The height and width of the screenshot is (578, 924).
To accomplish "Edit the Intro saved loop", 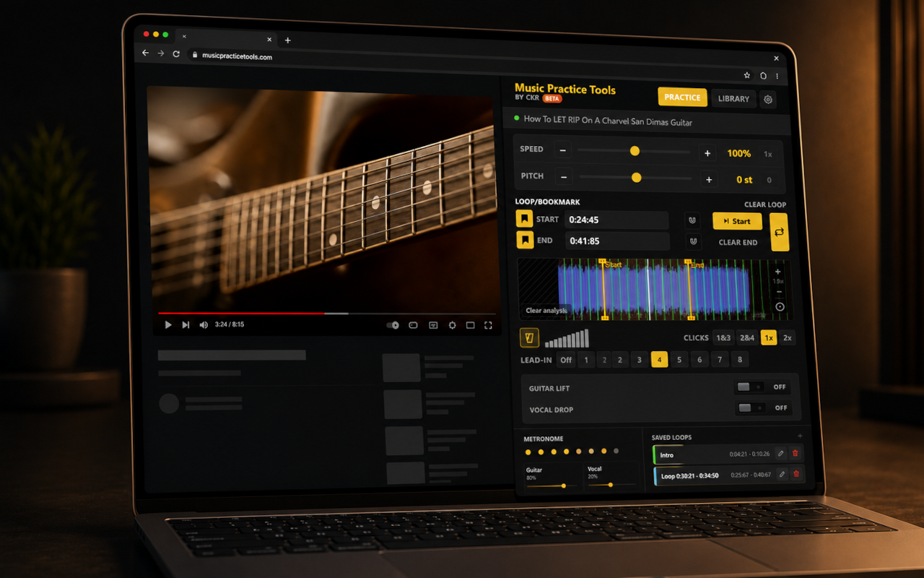I will [780, 454].
